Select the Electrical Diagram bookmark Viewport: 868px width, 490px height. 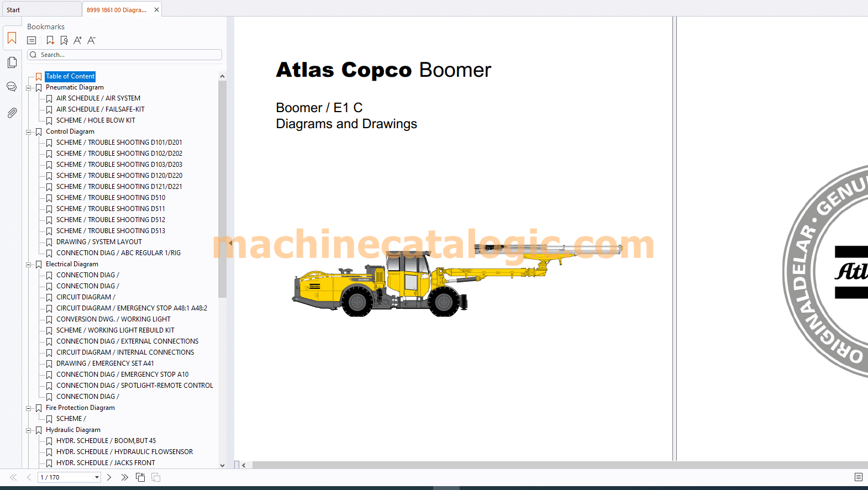click(72, 264)
